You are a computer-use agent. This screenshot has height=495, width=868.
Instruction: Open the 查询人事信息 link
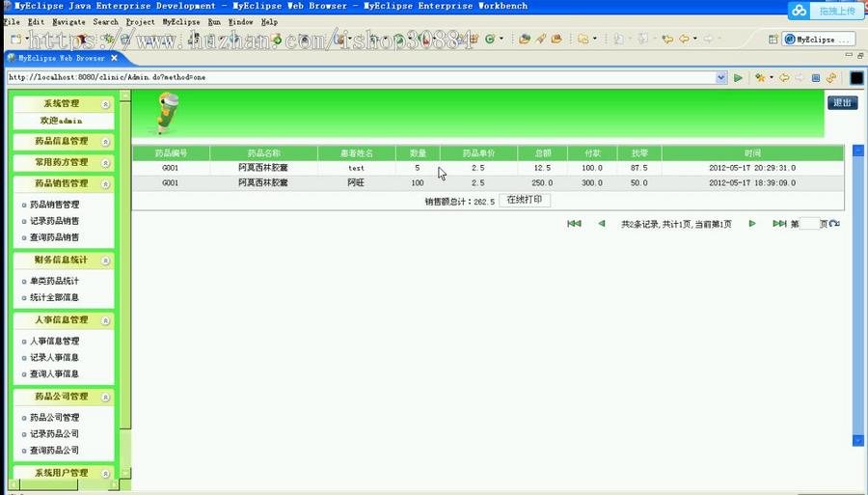pyautogui.click(x=54, y=374)
